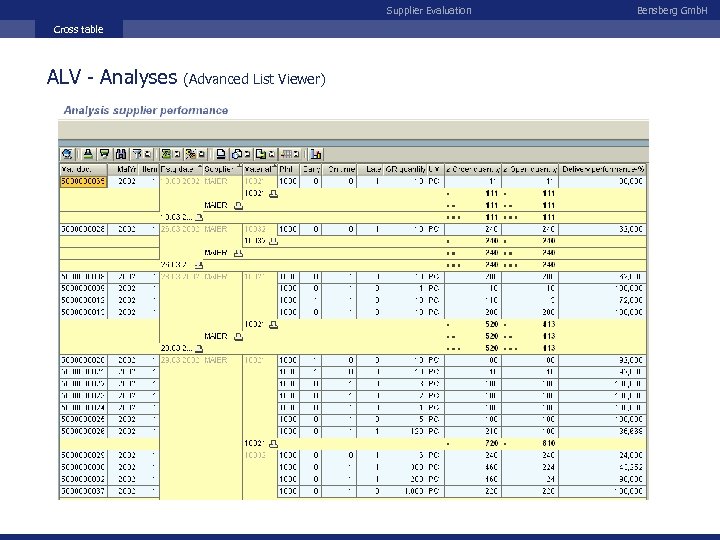Open the Export options dropdown arrow
The image size is (720, 540).
tap(271, 154)
